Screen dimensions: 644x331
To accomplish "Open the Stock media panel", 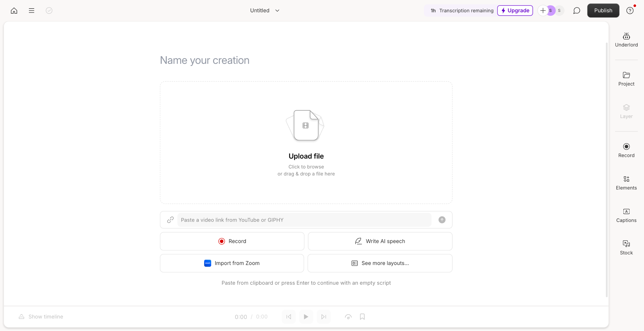I will [626, 248].
